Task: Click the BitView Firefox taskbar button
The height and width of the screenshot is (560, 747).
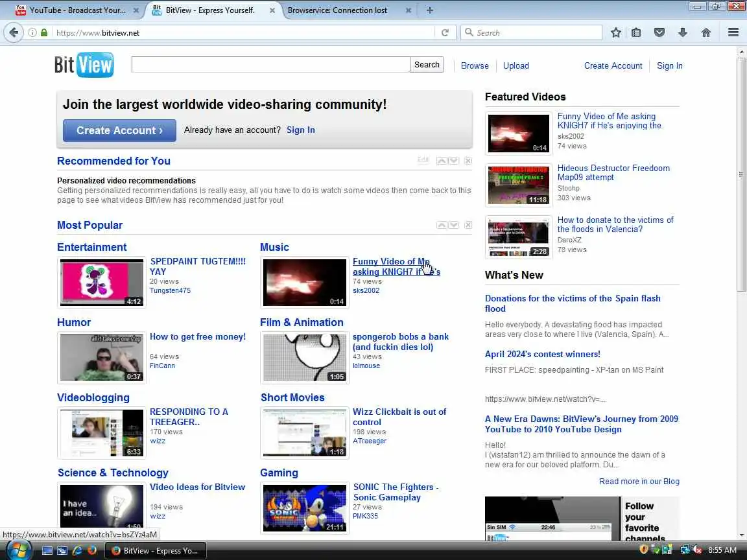Action: point(156,550)
